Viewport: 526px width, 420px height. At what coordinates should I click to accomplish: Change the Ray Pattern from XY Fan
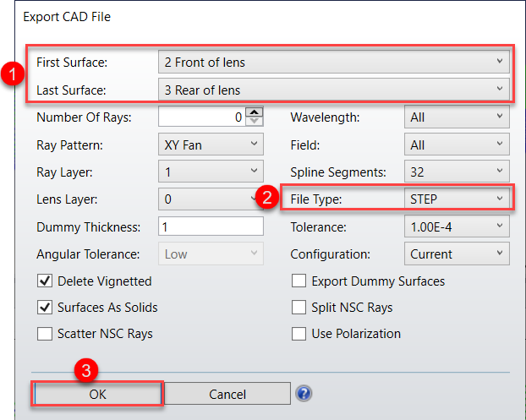point(211,145)
